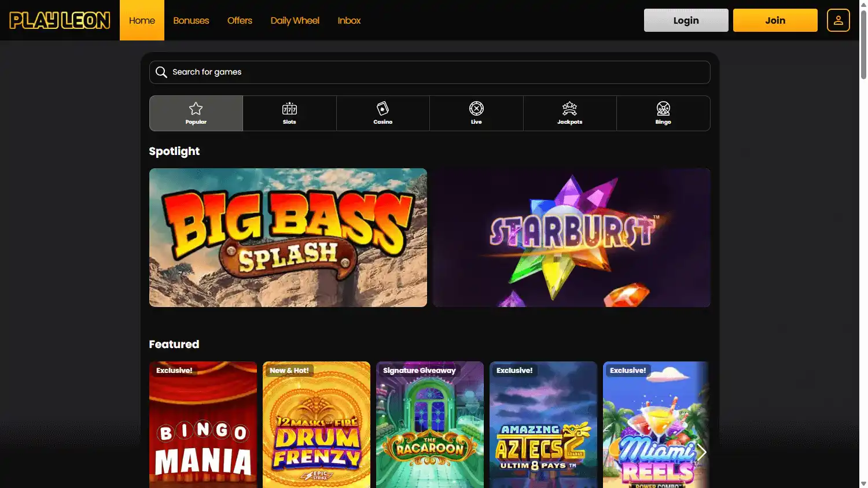
Task: Open the Inbox menu item
Action: click(x=349, y=20)
